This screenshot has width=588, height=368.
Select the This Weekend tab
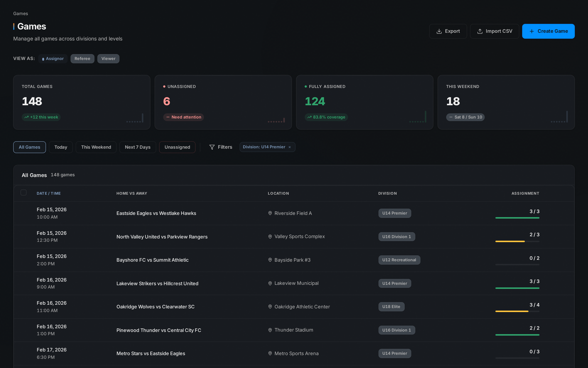(96, 147)
